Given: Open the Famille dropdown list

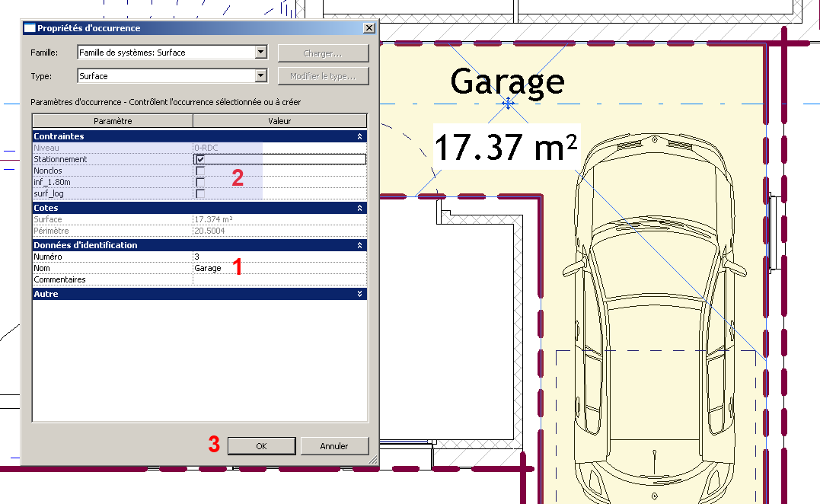Looking at the screenshot, I should pyautogui.click(x=261, y=53).
